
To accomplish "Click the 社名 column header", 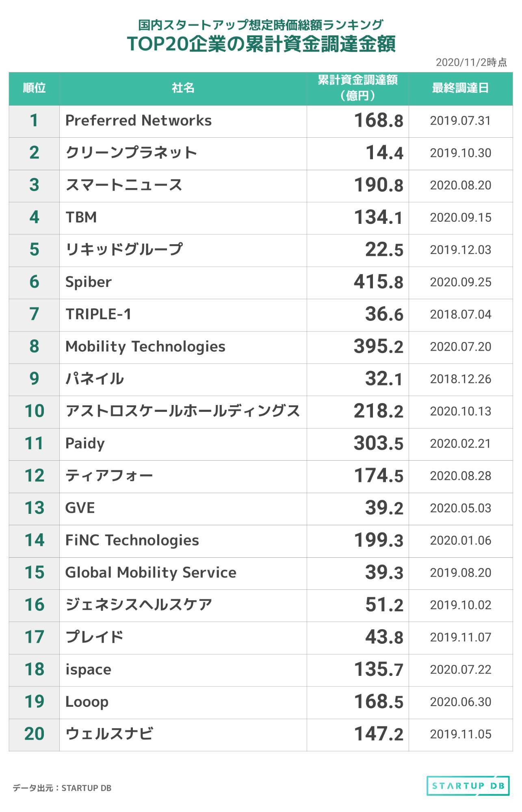I will [183, 88].
